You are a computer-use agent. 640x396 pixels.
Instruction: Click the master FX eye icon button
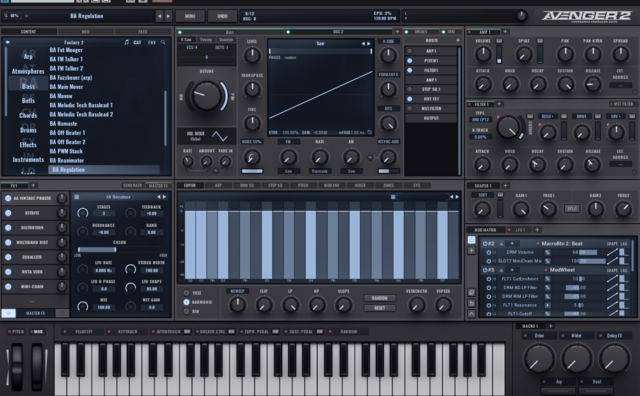[9, 313]
